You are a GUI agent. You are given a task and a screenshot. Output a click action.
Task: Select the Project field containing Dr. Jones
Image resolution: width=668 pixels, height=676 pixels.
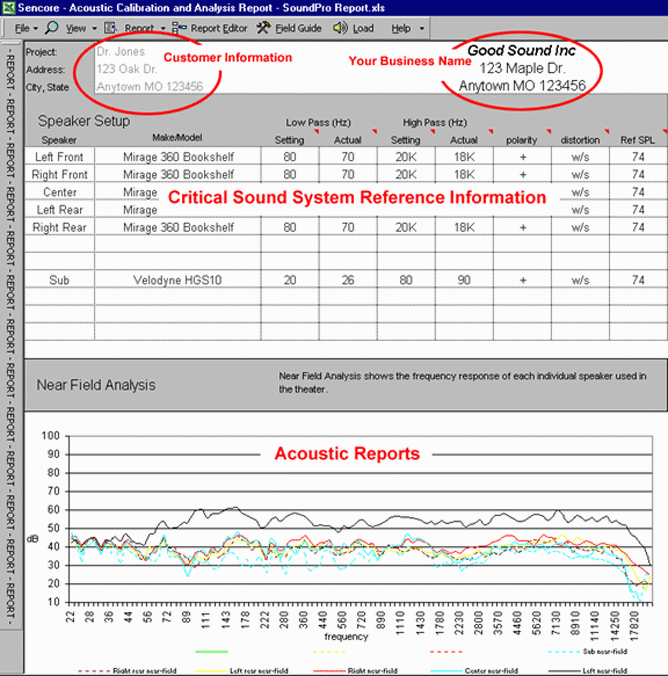click(x=120, y=52)
